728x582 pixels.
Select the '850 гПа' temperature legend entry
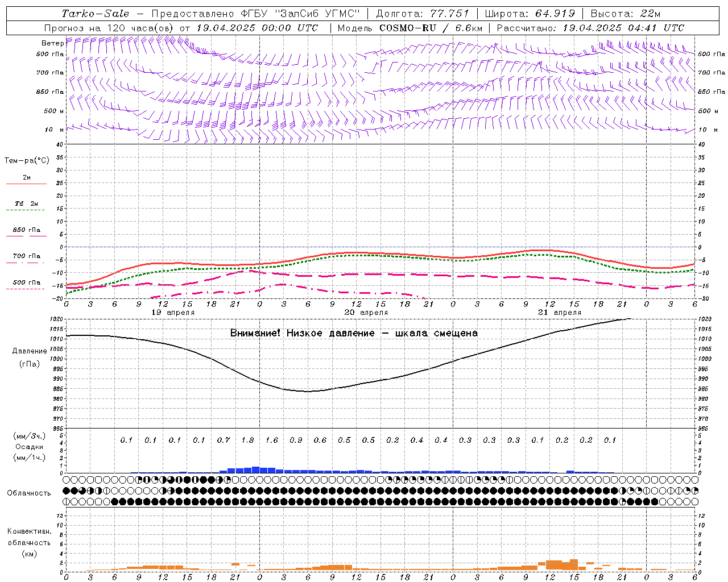click(x=26, y=230)
